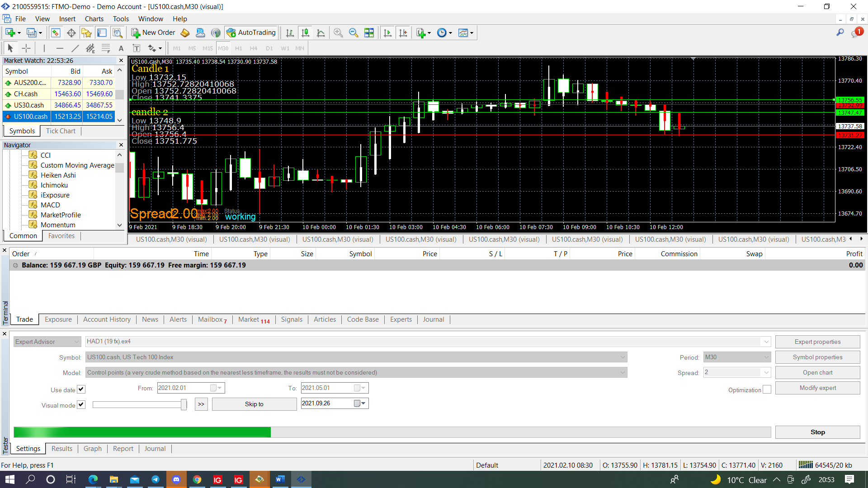The image size is (868, 488).
Task: Switch timeframe to H1
Action: point(239,48)
